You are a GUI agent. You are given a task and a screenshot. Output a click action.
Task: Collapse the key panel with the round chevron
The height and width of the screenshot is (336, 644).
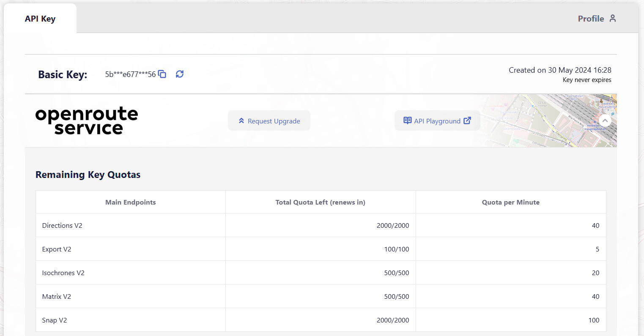[605, 120]
